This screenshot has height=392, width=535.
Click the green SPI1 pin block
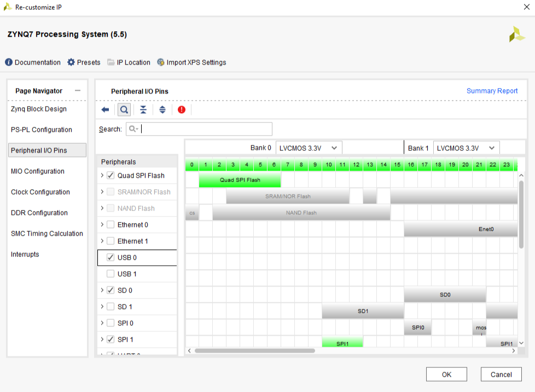point(342,342)
